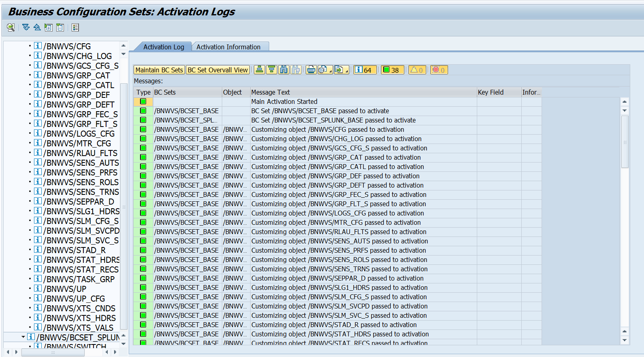644x357 pixels.
Task: Open the view options dropdown beside print
Action: coord(325,70)
